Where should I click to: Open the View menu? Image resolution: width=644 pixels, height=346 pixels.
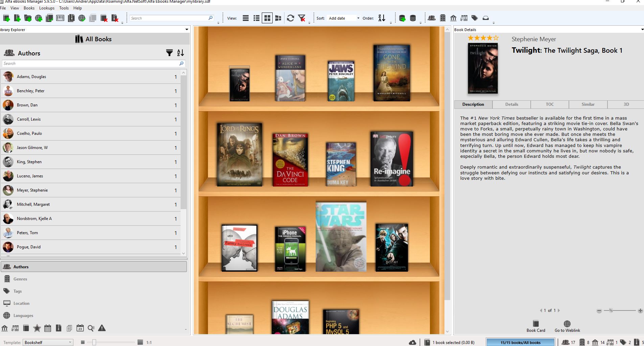coord(15,8)
